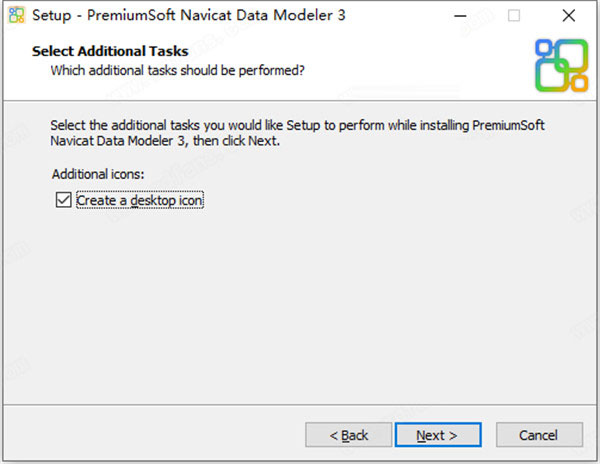Screen dimensions: 600x464
Task: Click the "Additional icons:" group label
Action: click(98, 174)
